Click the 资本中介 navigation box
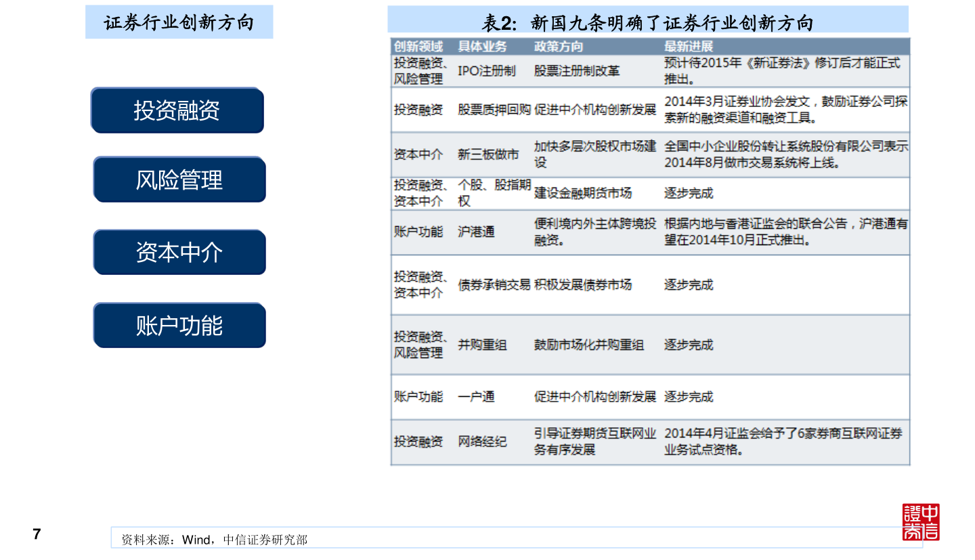The height and width of the screenshot is (560, 975). 179,252
